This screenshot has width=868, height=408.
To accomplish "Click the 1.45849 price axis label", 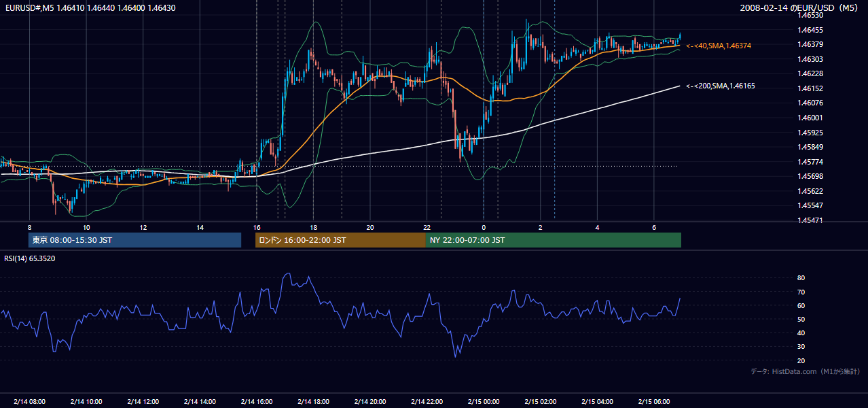I will 810,147.
